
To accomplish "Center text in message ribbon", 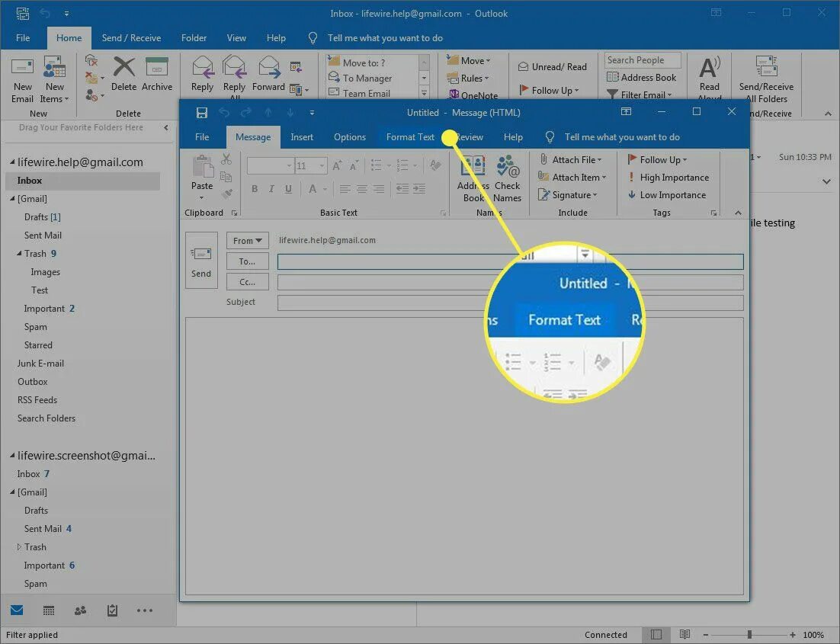I will tap(362, 188).
